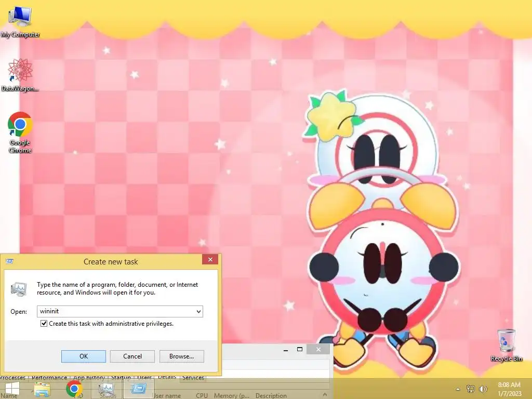
Task: Click the Create new task title text
Action: coord(111,262)
